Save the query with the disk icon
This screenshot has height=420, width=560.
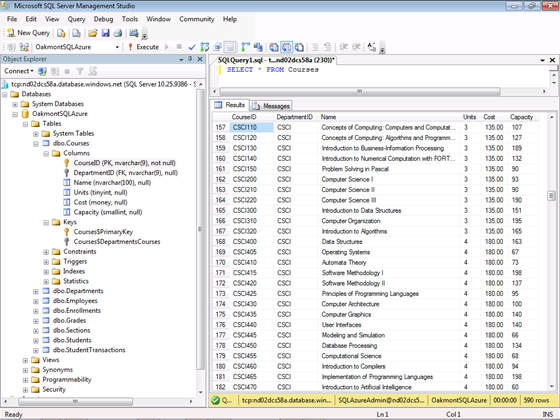(x=105, y=33)
